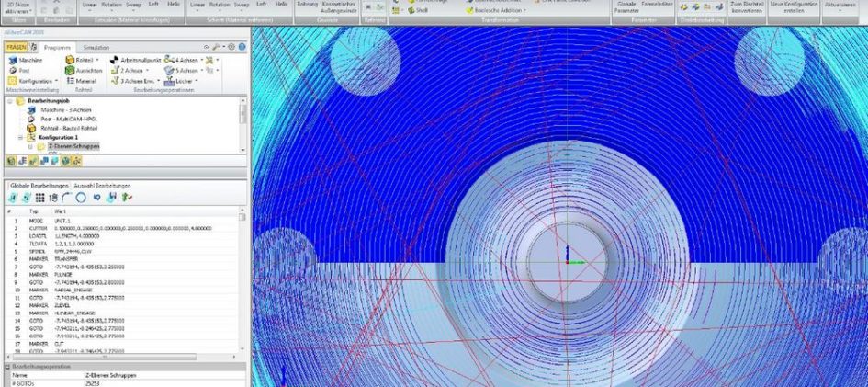Click Globale Parameter ribbon button
Image resolution: width=868 pixels, height=387 pixels.
[626, 6]
